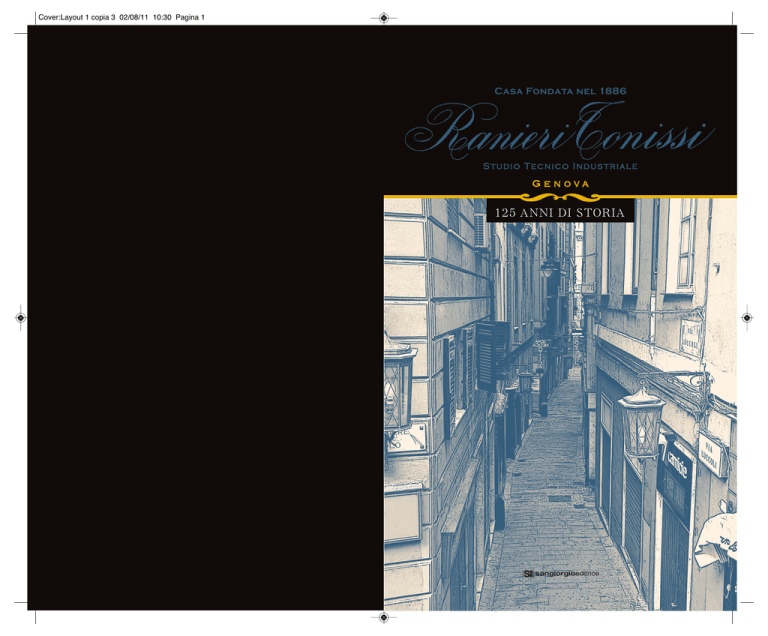Click the alley street photograph
This screenshot has height=636, width=768.
pyautogui.click(x=560, y=404)
